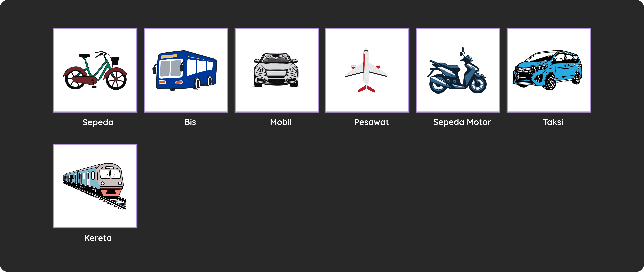Screen dimensions: 644x272
Task: Choose the blue taxi van picture
Action: (x=549, y=70)
